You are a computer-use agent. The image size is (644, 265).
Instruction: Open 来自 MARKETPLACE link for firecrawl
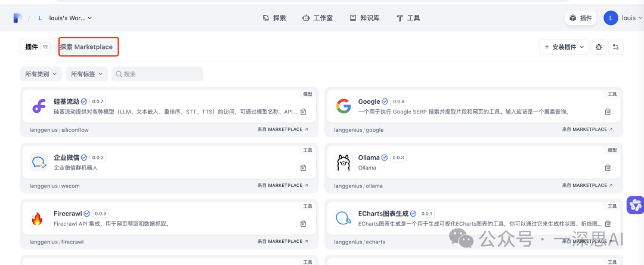click(283, 241)
